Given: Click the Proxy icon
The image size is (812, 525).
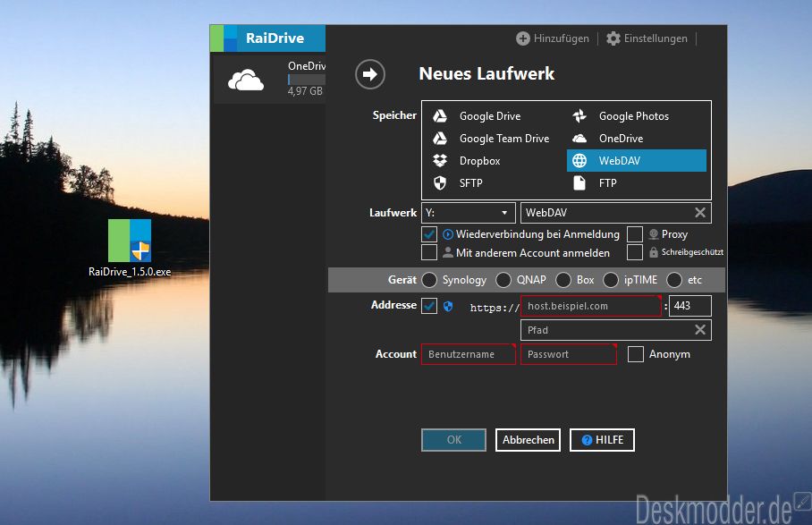Looking at the screenshot, I should [x=654, y=234].
